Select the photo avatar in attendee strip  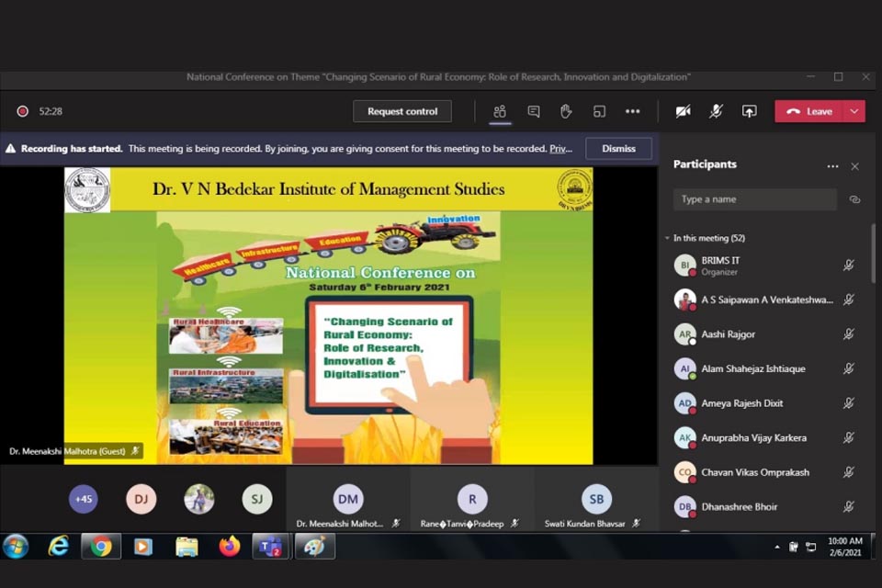pos(199,499)
